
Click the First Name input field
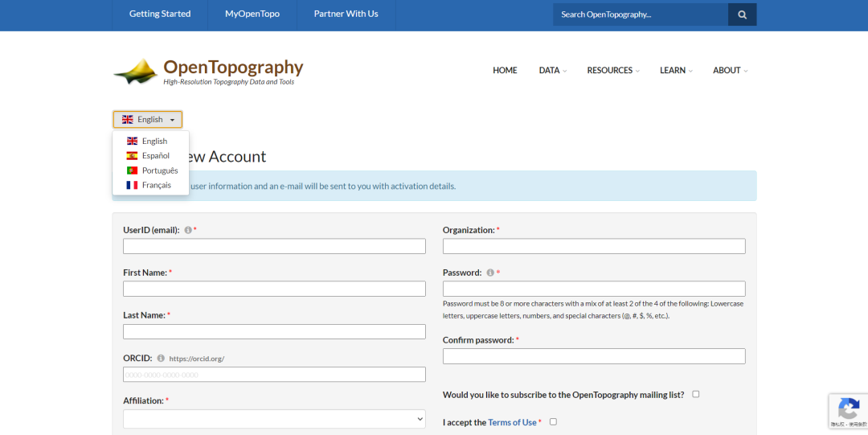(x=274, y=289)
